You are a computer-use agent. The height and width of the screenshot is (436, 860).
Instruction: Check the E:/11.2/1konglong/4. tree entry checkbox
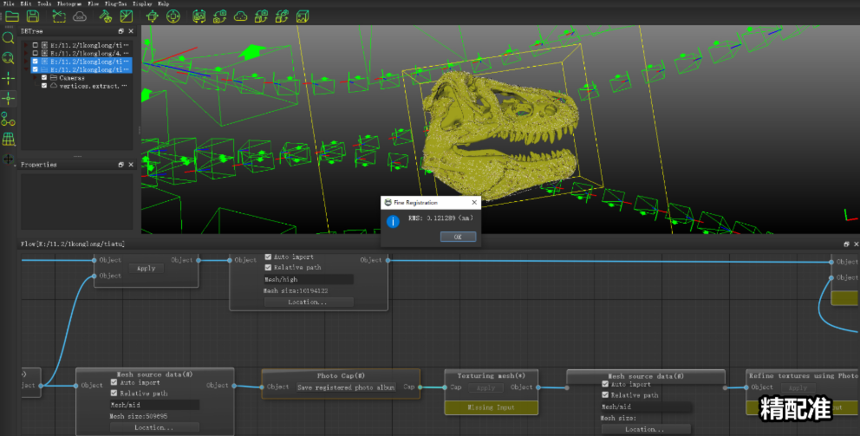(x=36, y=53)
